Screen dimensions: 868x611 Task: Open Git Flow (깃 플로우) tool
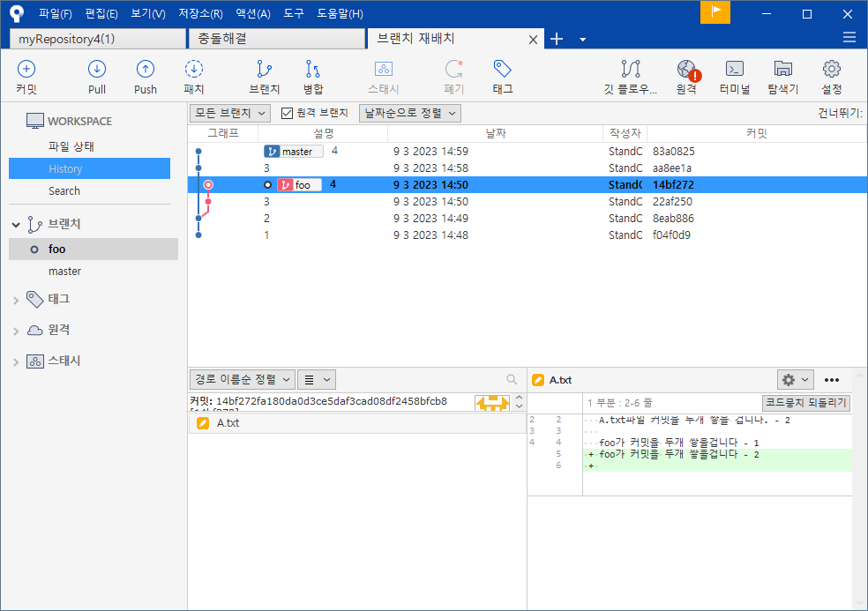coord(631,69)
